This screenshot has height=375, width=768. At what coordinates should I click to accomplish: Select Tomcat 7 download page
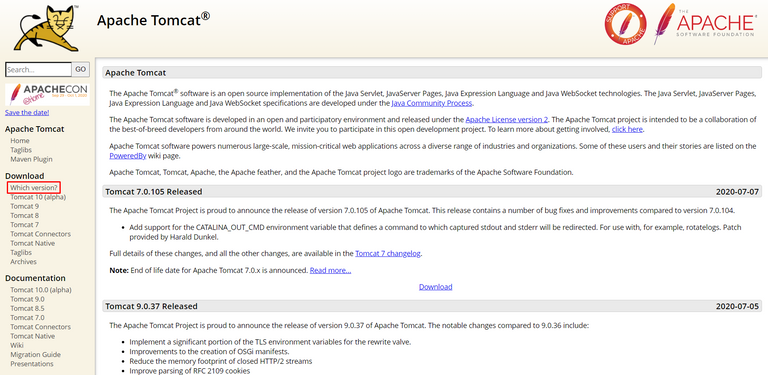pos(24,225)
